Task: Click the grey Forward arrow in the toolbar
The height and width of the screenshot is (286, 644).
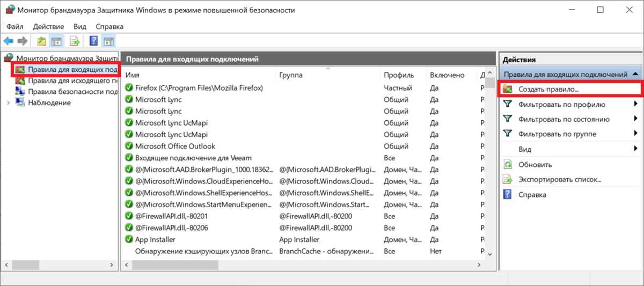Action: pos(23,41)
